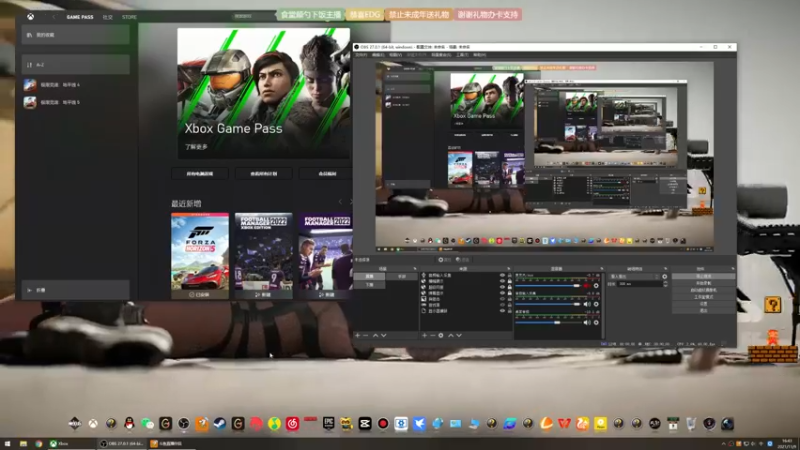Adjust the first mixer track volume slider
Viewport: 800px width, 450px height.
tap(548, 286)
